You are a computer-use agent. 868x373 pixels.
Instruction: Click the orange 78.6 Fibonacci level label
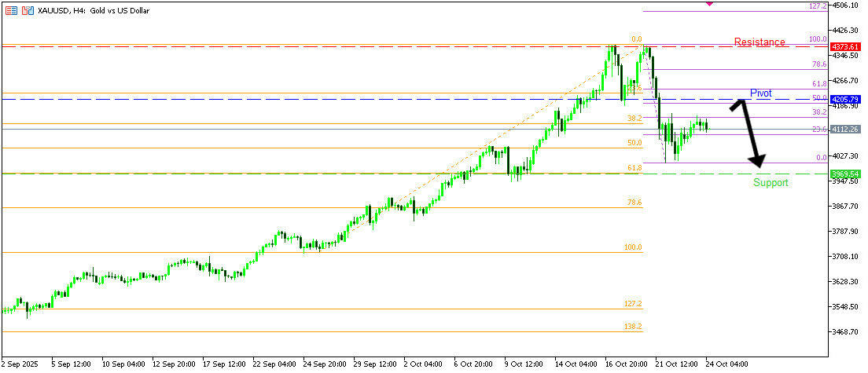634,202
